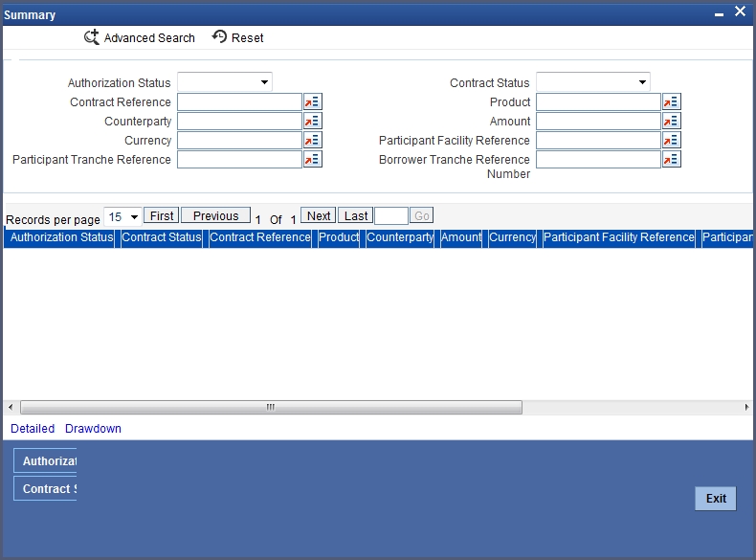Viewport: 756px width, 560px height.
Task: Click the Authorization legend button
Action: pyautogui.click(x=45, y=460)
